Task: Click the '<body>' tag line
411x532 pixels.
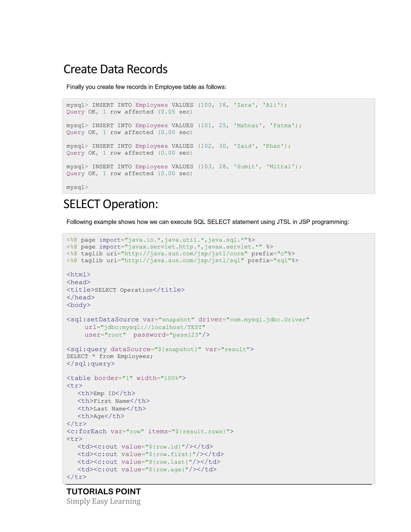Action: 78,305
